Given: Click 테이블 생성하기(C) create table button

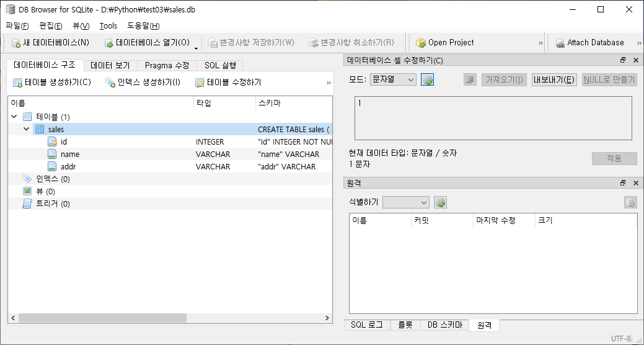Looking at the screenshot, I should [x=51, y=83].
